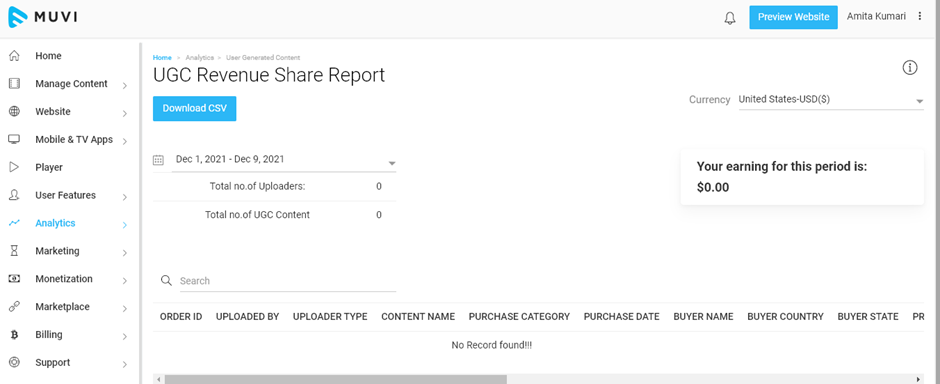The image size is (940, 384).
Task: Click the UPLOADER TYPE column header
Action: click(330, 316)
